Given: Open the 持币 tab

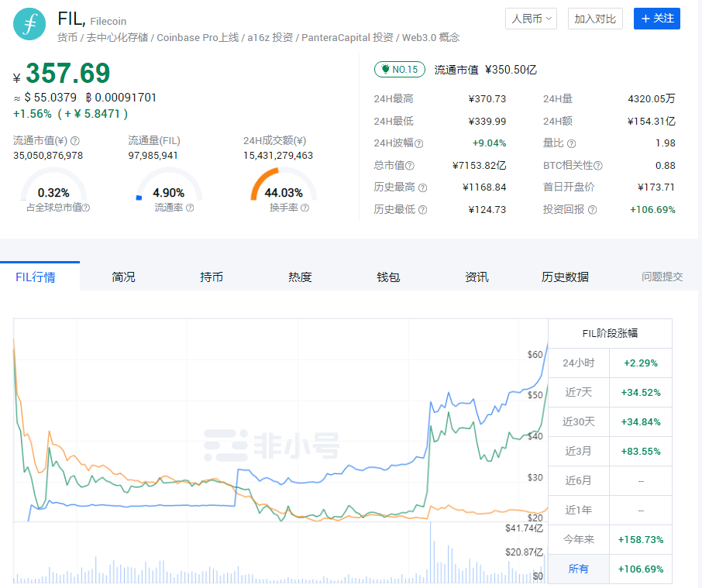Looking at the screenshot, I should coord(212,277).
